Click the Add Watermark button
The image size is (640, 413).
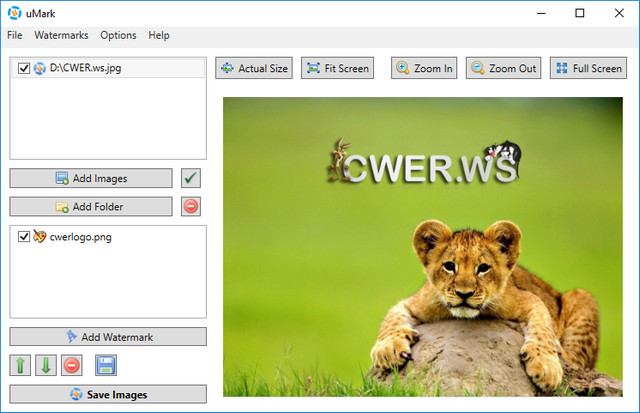[x=108, y=337]
